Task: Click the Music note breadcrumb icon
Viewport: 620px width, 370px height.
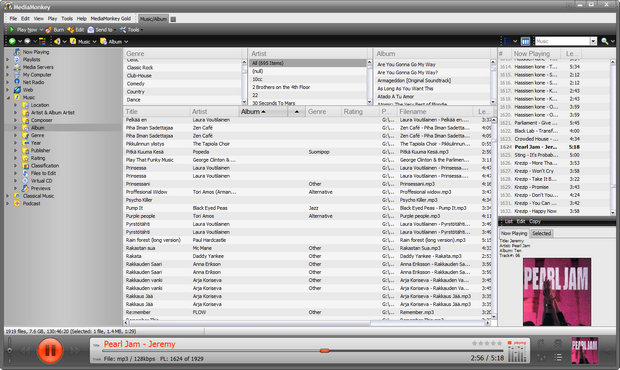Action: 73,41
